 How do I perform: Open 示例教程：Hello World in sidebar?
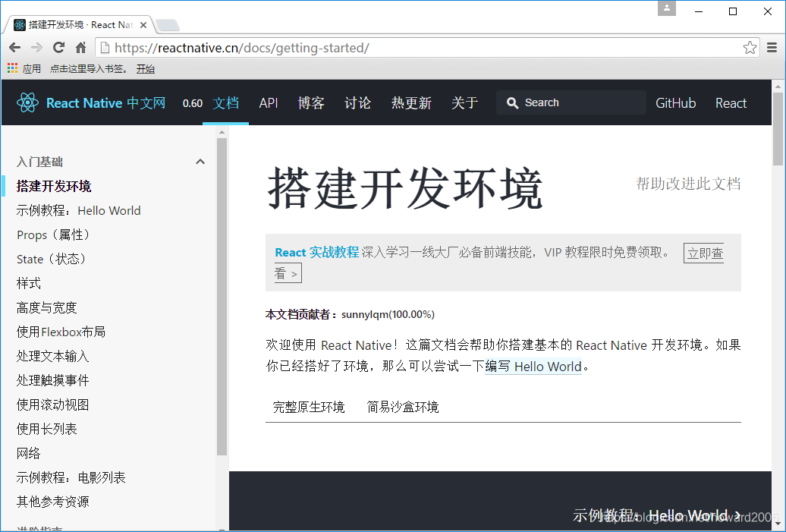(x=78, y=210)
